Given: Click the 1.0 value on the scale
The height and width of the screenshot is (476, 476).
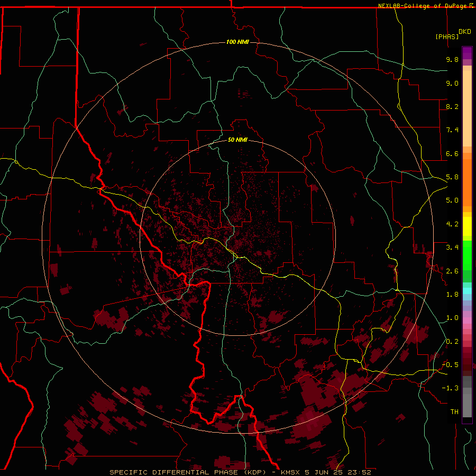Looking at the screenshot, I should 452,318.
